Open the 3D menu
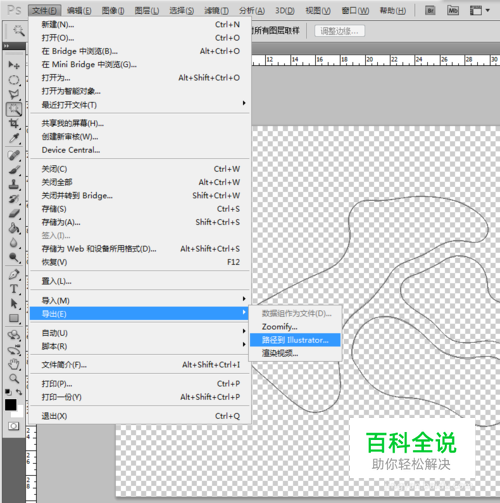The width and height of the screenshot is (500, 503). tap(285, 11)
